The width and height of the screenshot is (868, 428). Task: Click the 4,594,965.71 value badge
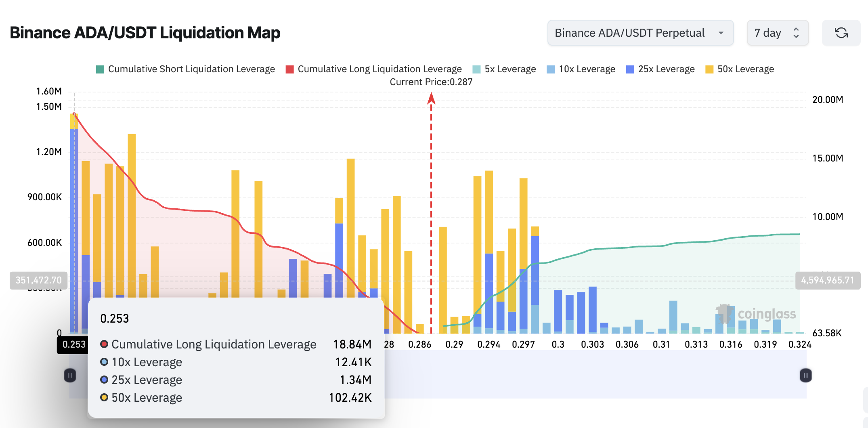coord(828,280)
